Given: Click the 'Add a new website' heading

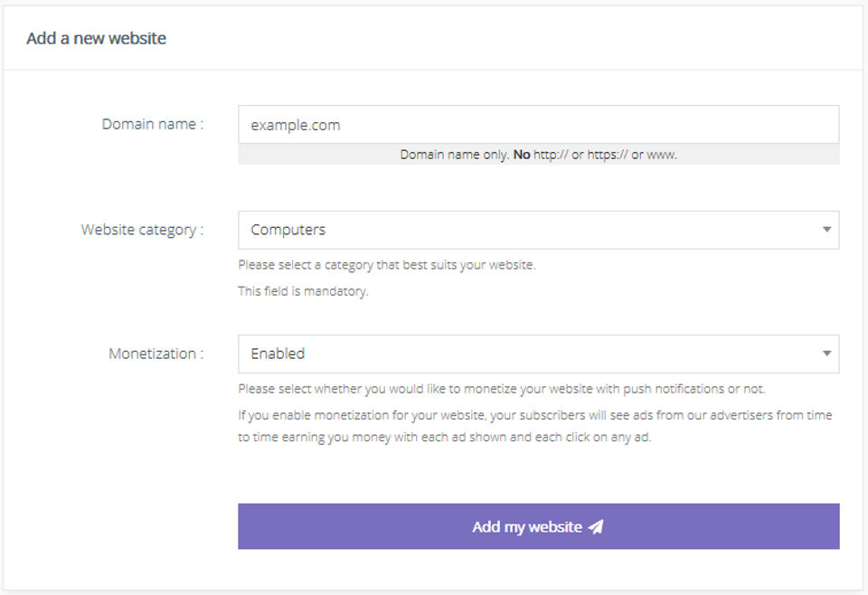Looking at the screenshot, I should (x=96, y=38).
